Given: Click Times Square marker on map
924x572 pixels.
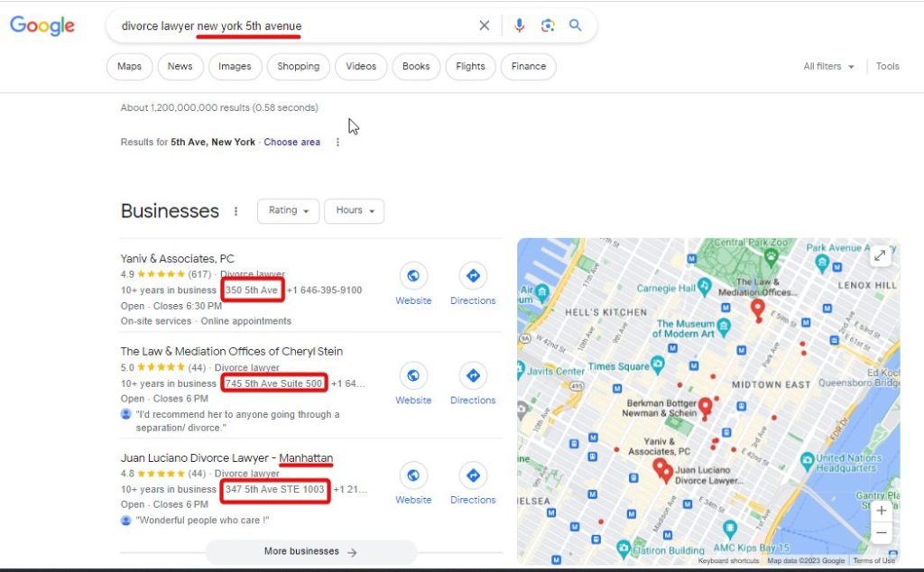Looking at the screenshot, I should point(657,365).
